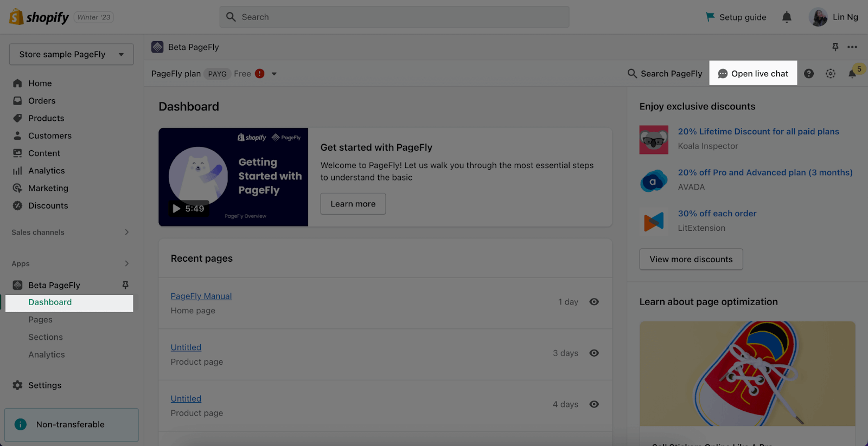868x446 pixels.
Task: Click the Home icon in sidebar
Action: click(x=17, y=83)
